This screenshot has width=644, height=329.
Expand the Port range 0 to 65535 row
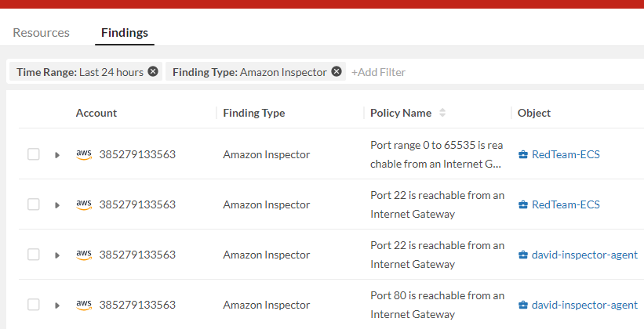click(x=56, y=155)
